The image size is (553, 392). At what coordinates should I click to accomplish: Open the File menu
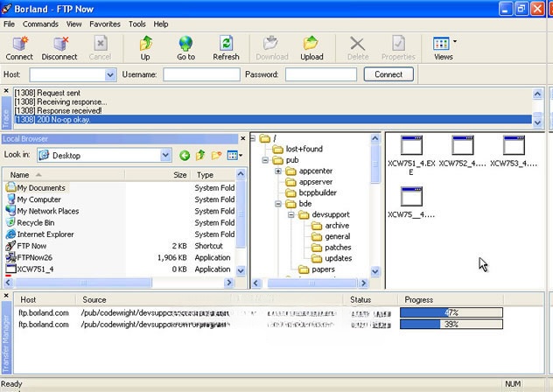click(x=9, y=24)
